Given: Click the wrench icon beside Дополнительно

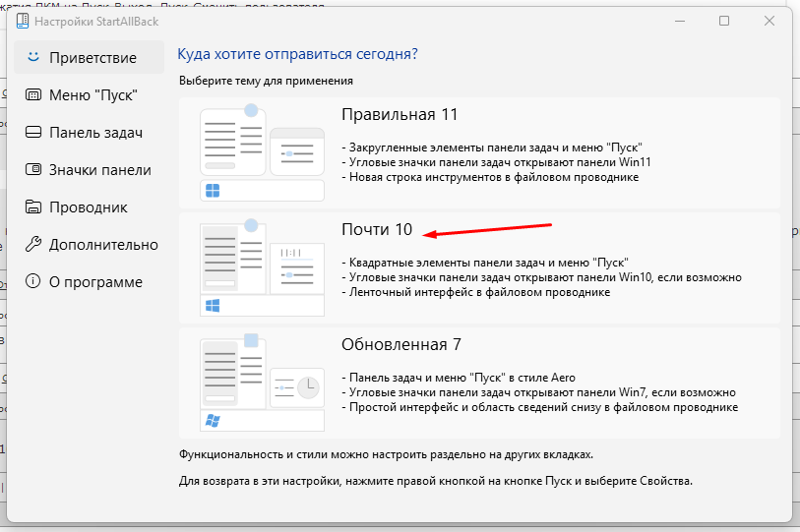Looking at the screenshot, I should (33, 244).
